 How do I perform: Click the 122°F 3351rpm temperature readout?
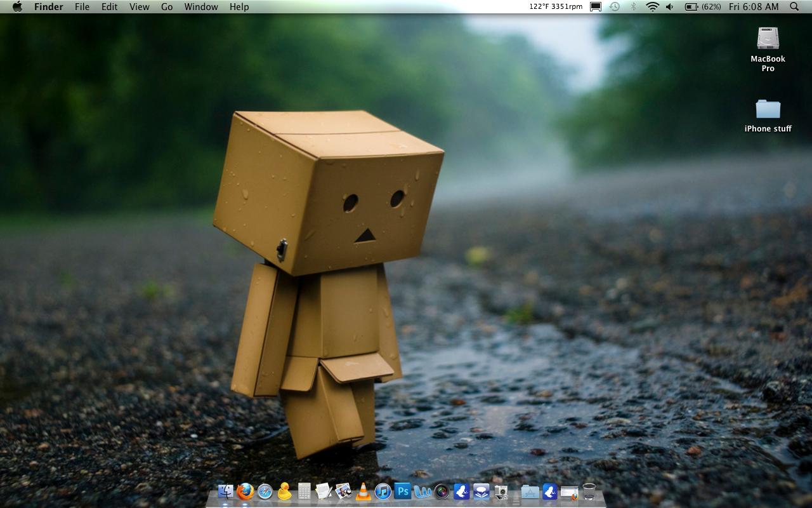tap(556, 7)
